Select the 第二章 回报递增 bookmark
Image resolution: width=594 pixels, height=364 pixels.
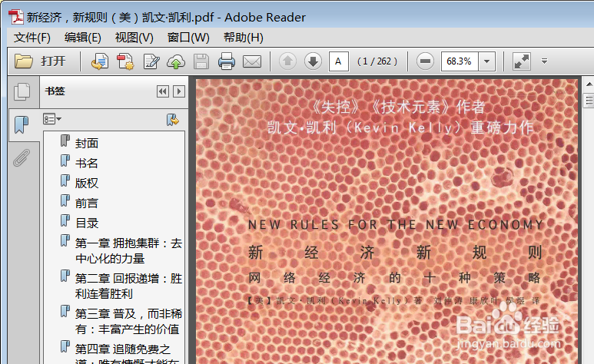tap(128, 286)
